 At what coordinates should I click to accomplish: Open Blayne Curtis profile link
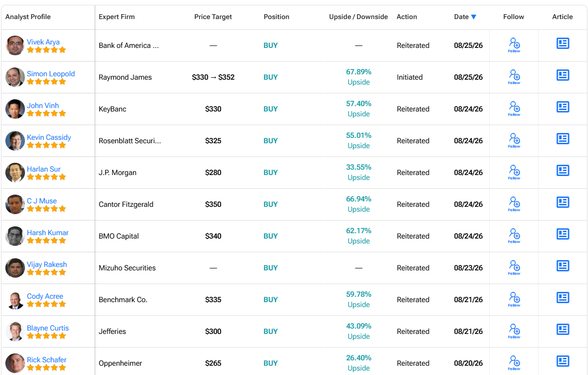(48, 328)
